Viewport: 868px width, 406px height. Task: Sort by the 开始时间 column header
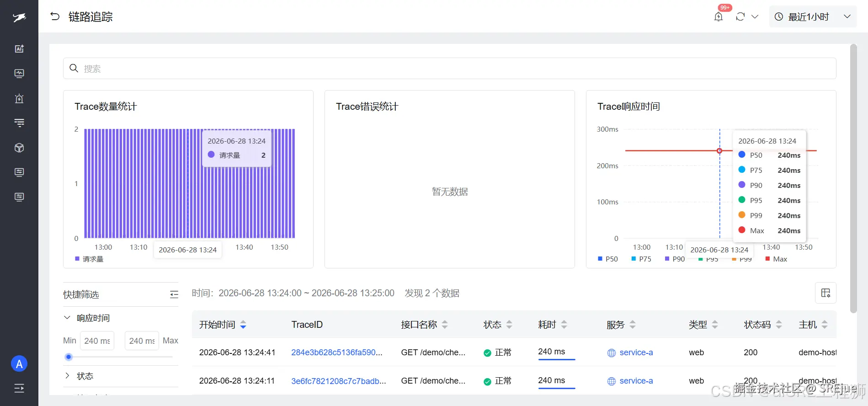[223, 325]
